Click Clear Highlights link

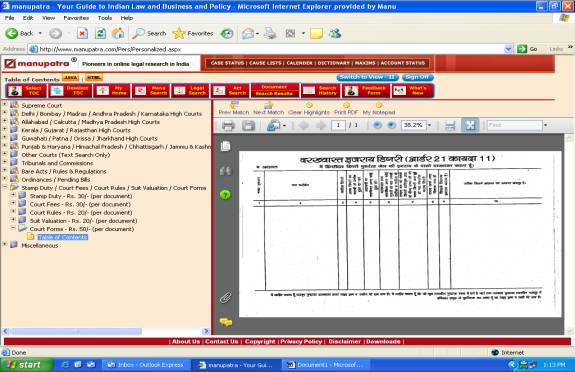point(309,109)
